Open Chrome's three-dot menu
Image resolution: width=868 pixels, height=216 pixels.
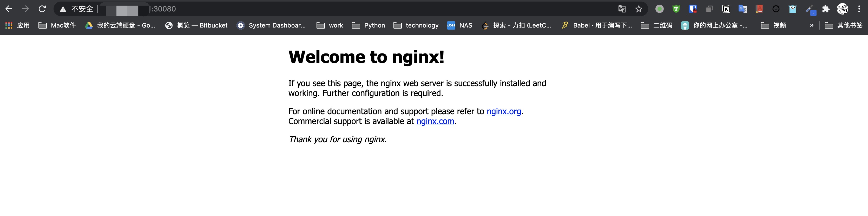pyautogui.click(x=859, y=9)
